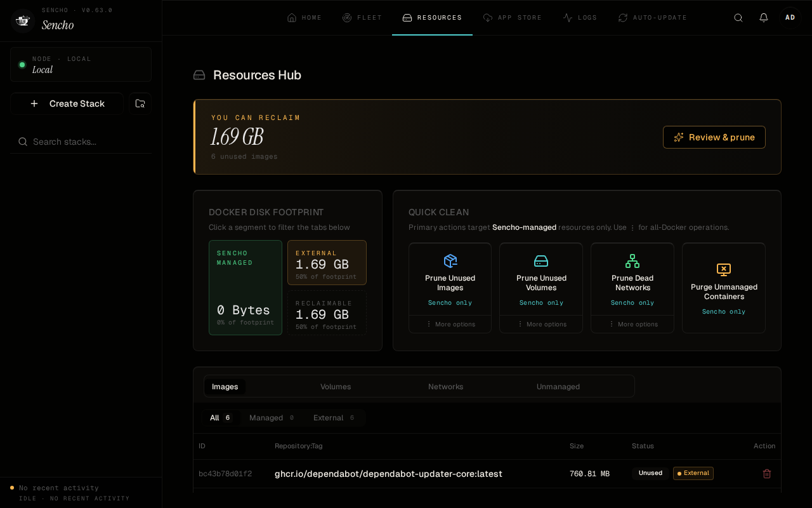Expand More options under Prune Unused Volumes
This screenshot has width=812, height=508.
point(541,324)
